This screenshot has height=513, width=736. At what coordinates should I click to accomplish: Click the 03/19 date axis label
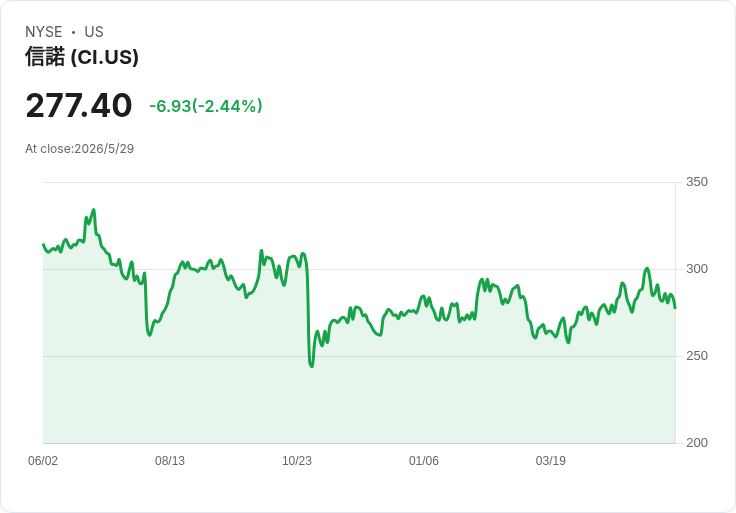(x=551, y=460)
